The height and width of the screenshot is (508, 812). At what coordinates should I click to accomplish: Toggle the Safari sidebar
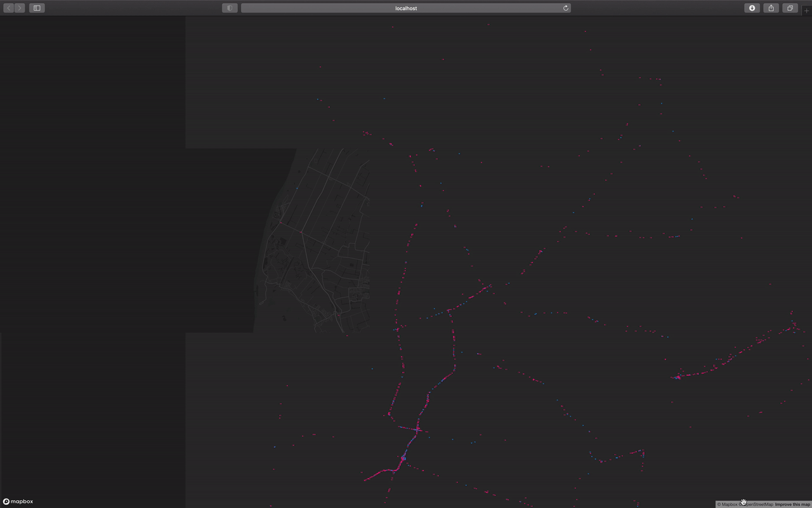pos(37,8)
